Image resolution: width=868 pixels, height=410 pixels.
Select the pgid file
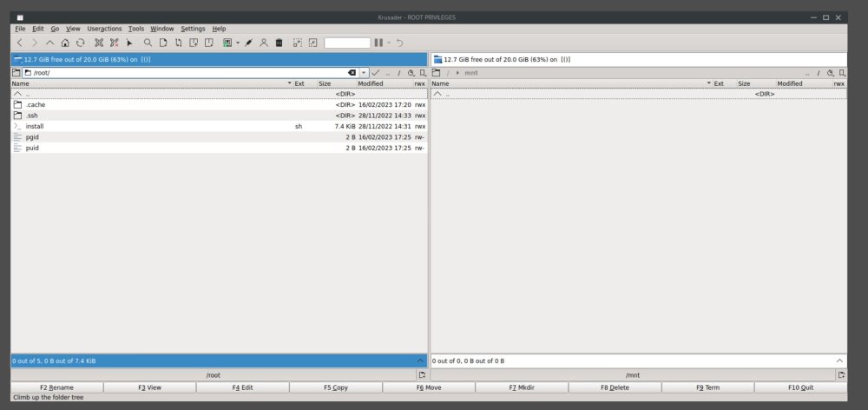click(x=219, y=137)
